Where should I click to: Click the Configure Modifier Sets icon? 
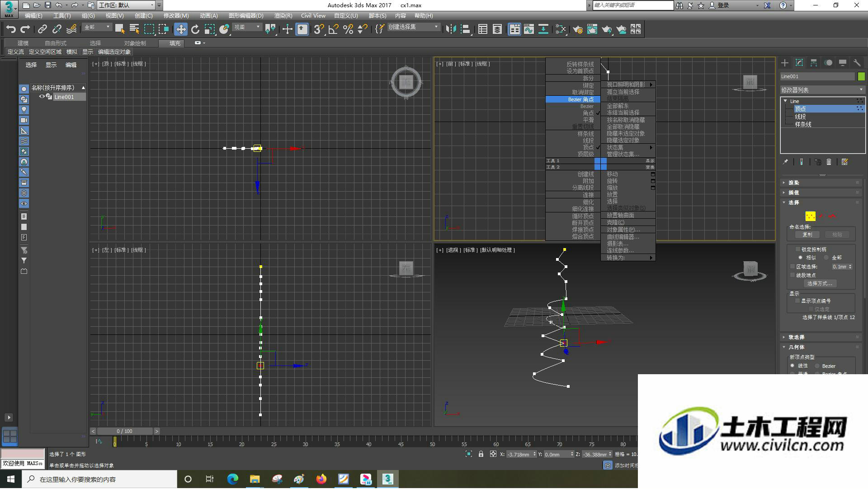click(x=844, y=162)
